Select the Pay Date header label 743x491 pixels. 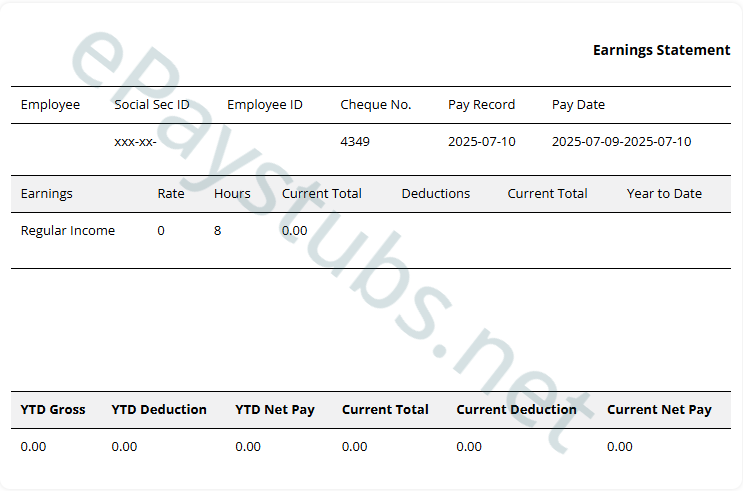578,105
